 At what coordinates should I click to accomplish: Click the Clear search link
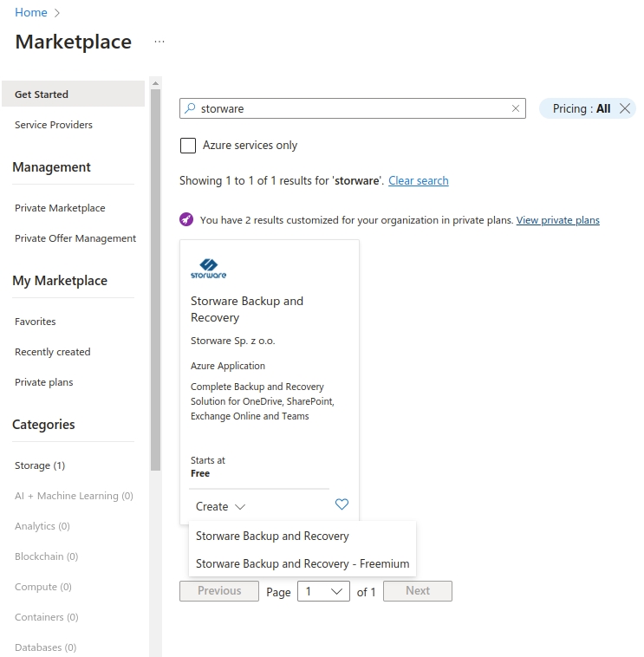tap(418, 180)
